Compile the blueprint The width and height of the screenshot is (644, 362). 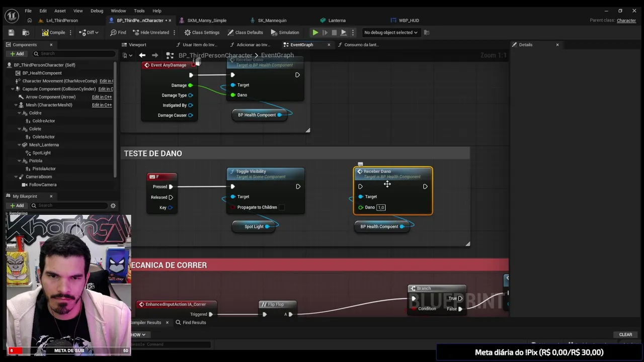[x=53, y=32]
